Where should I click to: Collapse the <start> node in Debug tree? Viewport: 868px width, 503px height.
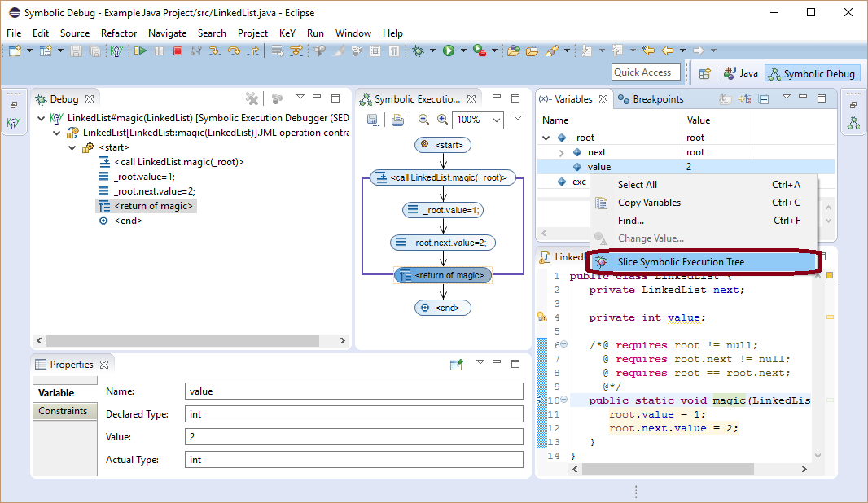[72, 147]
